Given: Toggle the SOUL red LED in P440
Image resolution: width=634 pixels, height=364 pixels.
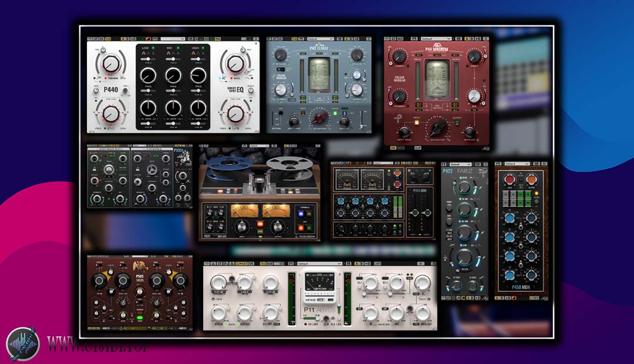Looking at the screenshot, I should pyautogui.click(x=231, y=79).
